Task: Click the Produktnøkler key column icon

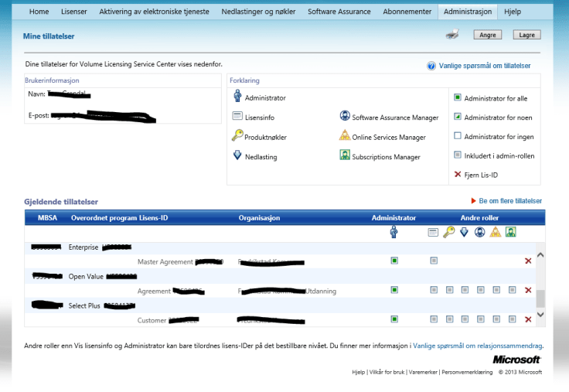Action: (448, 232)
